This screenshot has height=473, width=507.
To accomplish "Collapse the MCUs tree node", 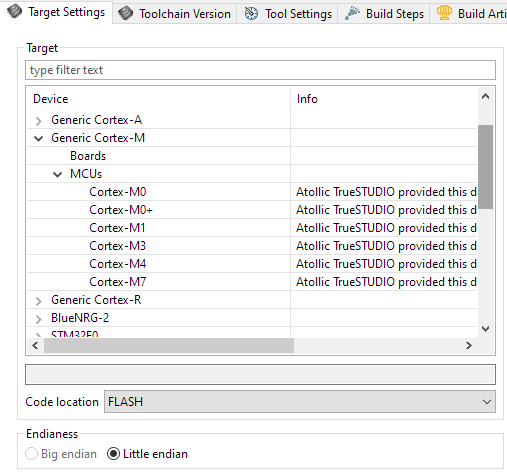I will (58, 174).
